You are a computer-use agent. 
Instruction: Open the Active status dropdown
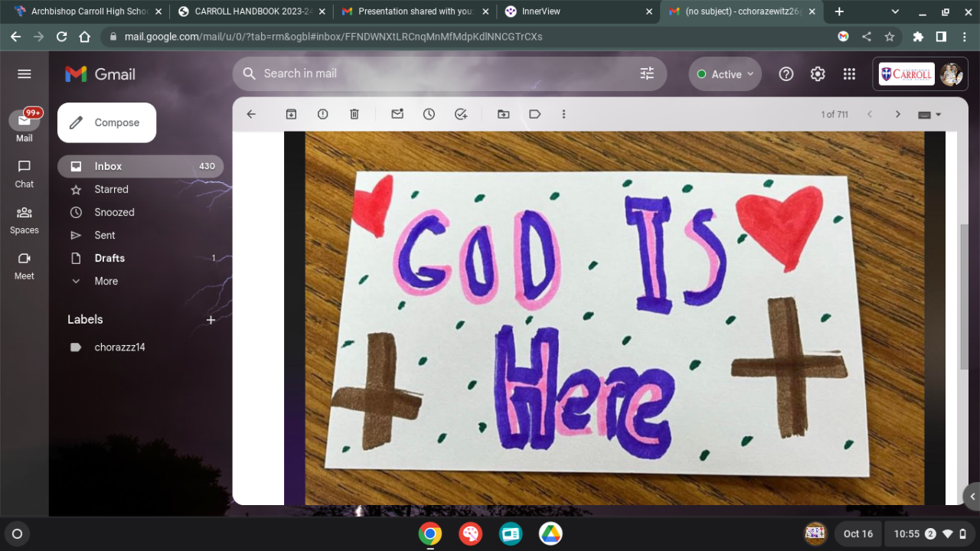click(x=725, y=74)
